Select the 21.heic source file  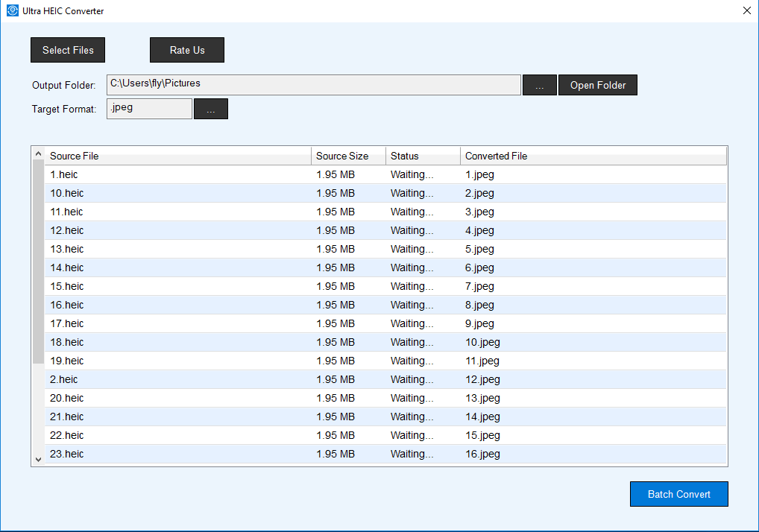click(x=67, y=417)
